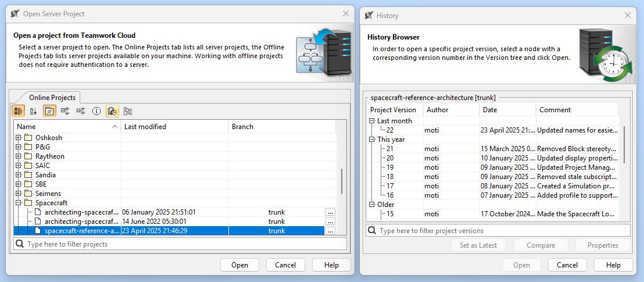The width and height of the screenshot is (644, 282).
Task: Click ellipsis button on spacecraft-reference row
Action: coord(330,231)
